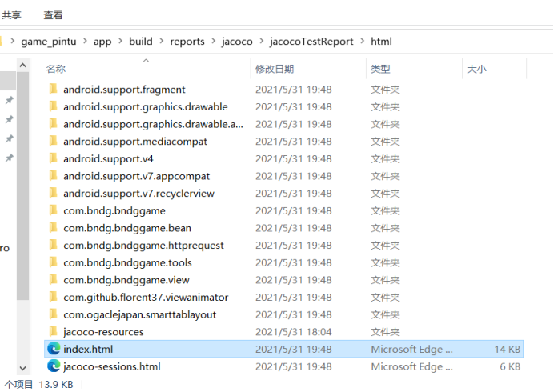The height and width of the screenshot is (392, 554).
Task: Sort by 类型 column header
Action: tap(380, 69)
